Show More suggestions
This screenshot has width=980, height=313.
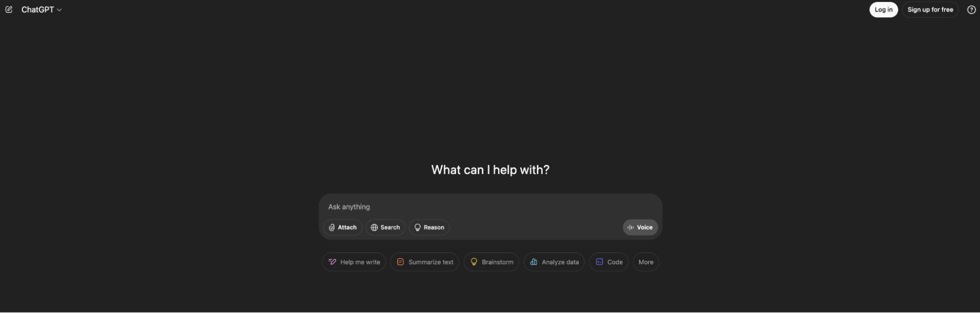pyautogui.click(x=646, y=262)
